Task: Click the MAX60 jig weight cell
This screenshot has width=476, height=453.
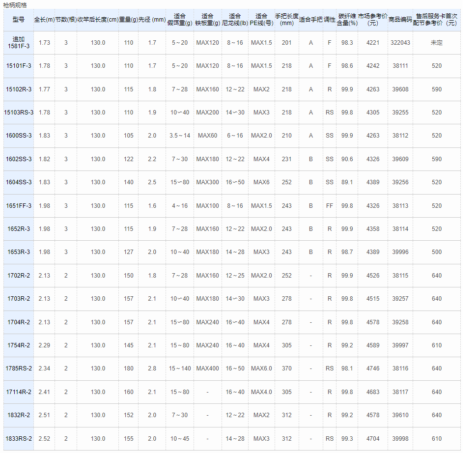Action: 207,136
